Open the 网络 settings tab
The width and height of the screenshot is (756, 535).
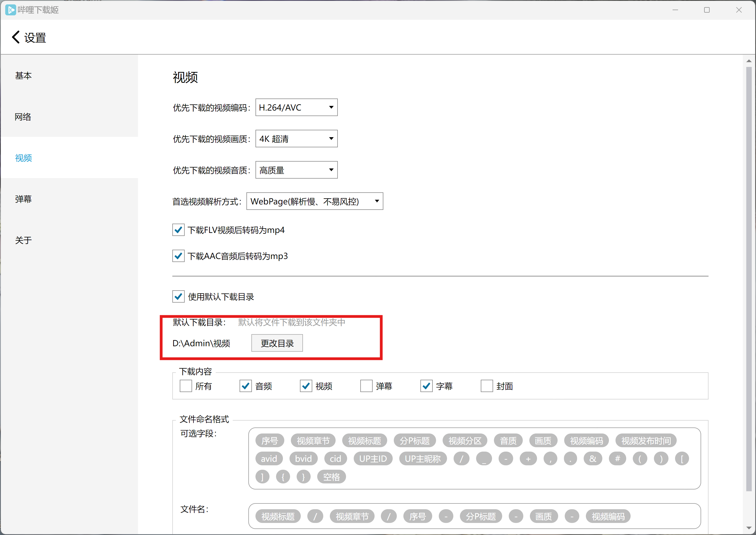[x=23, y=117]
